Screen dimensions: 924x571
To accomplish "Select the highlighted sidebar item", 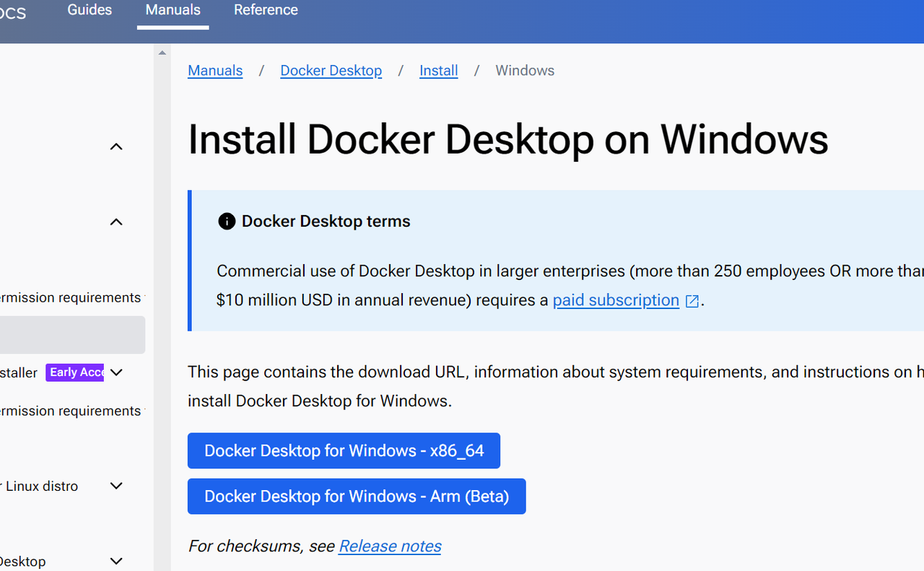I will click(x=72, y=335).
